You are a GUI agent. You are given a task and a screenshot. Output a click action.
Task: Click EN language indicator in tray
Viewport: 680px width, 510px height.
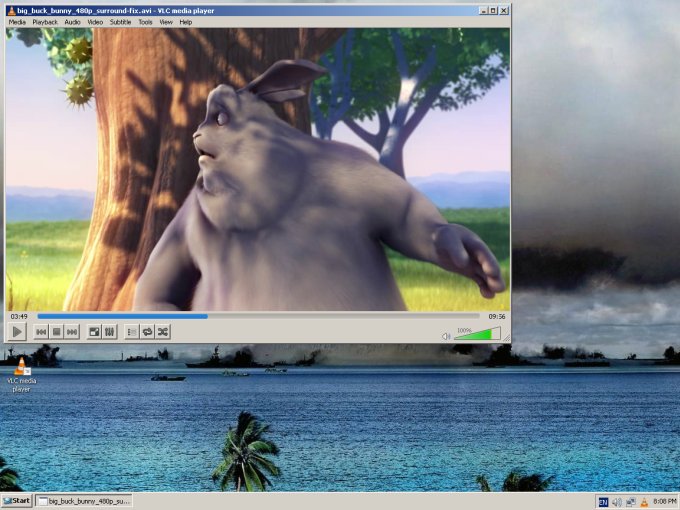pyautogui.click(x=603, y=502)
